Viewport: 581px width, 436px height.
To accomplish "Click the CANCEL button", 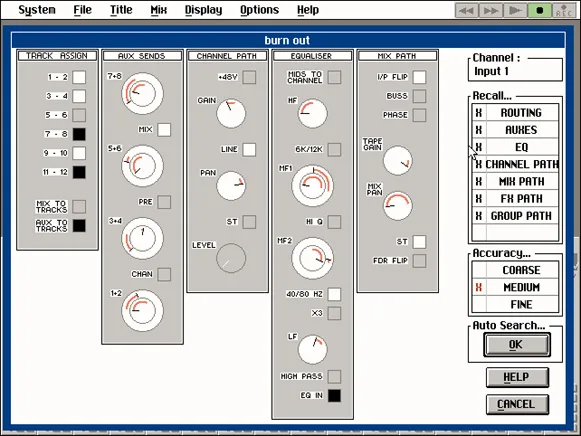I will pos(517,404).
